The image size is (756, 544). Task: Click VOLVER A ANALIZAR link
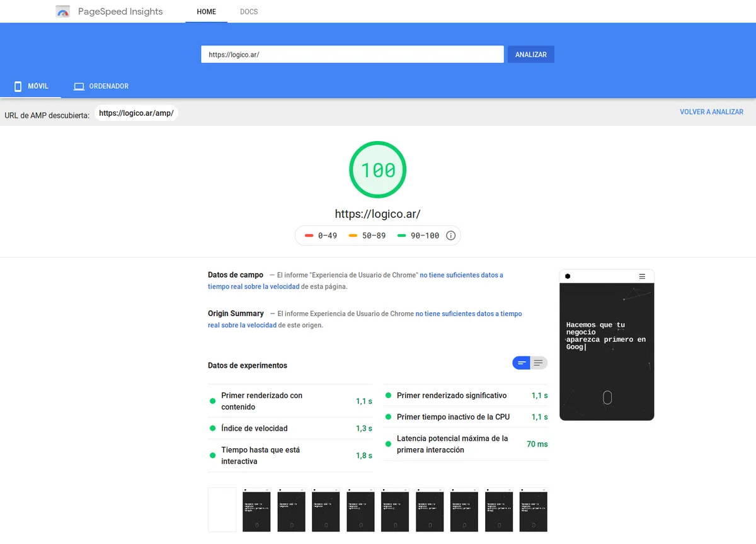coord(711,112)
